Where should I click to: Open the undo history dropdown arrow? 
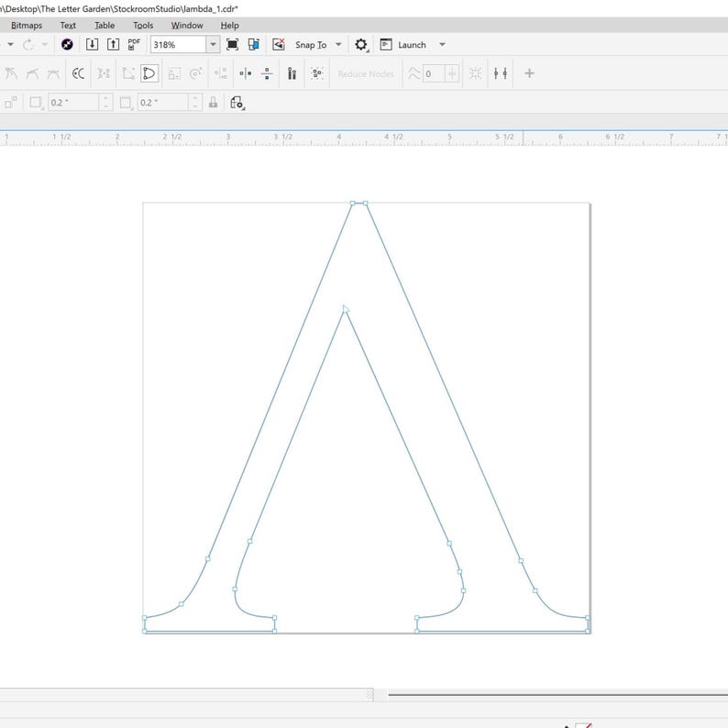tap(10, 45)
